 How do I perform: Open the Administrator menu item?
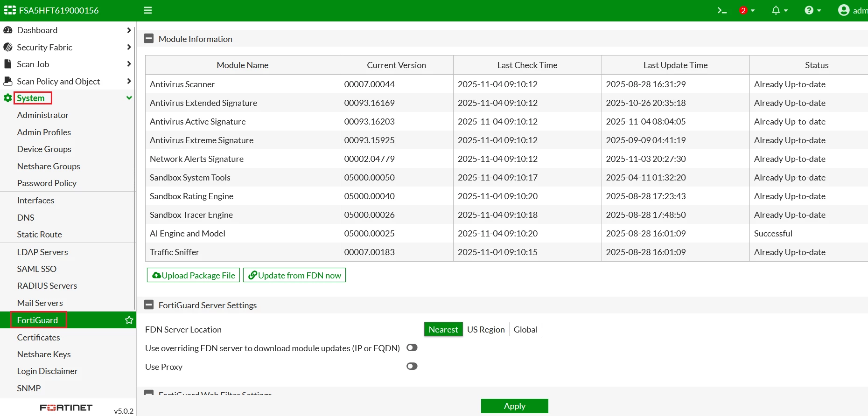(x=43, y=115)
